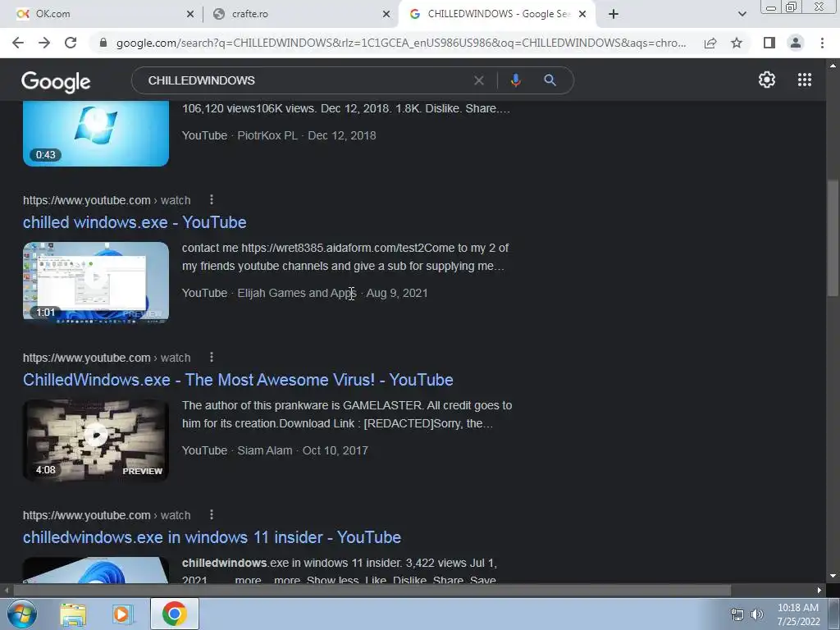Close the CHILLEDWINDOWS Google Search tab
Screen dimensions: 840x630
coord(583,15)
